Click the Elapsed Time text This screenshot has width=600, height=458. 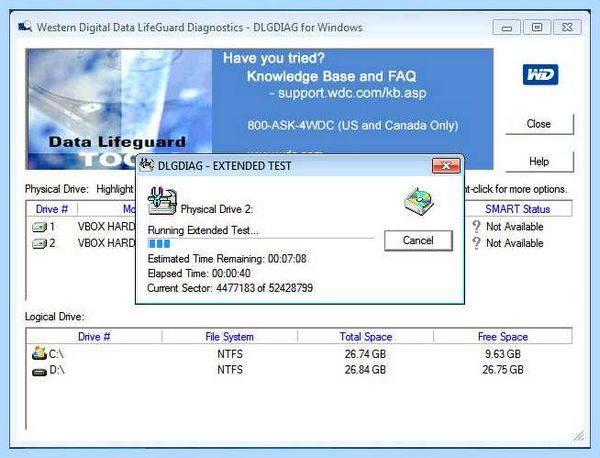coord(199,274)
